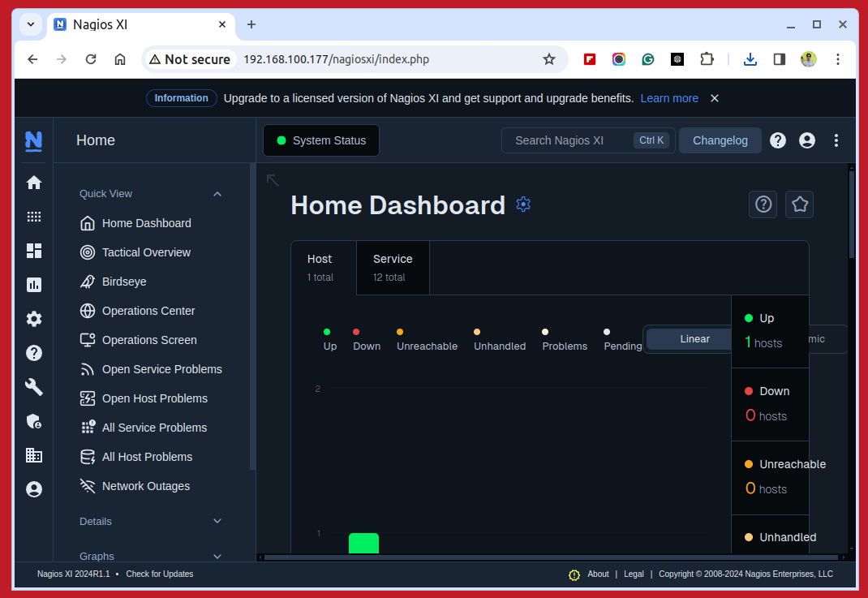This screenshot has width=868, height=598.
Task: Click the green Up host bar in chart
Action: [x=363, y=543]
